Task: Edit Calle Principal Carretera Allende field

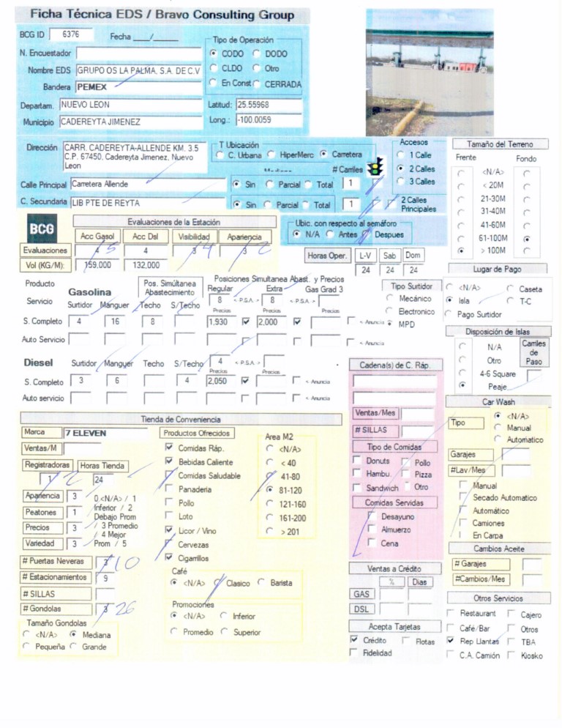Action: [148, 185]
